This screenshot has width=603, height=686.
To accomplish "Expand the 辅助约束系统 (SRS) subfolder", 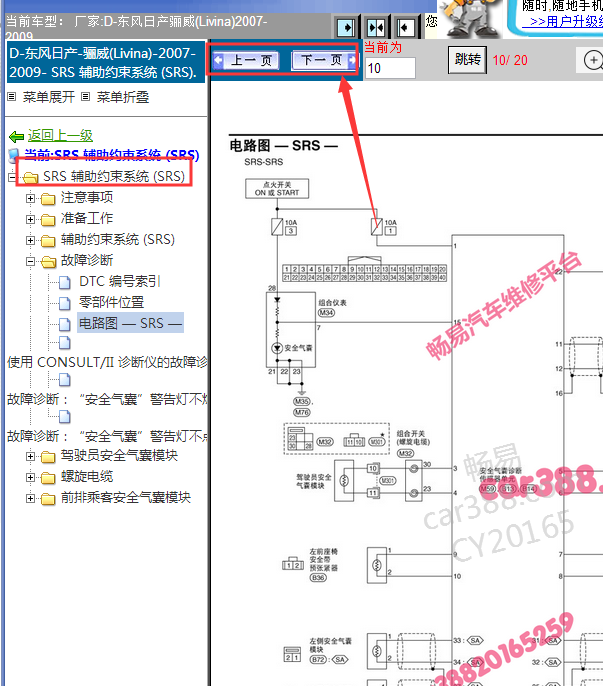I will 30,240.
